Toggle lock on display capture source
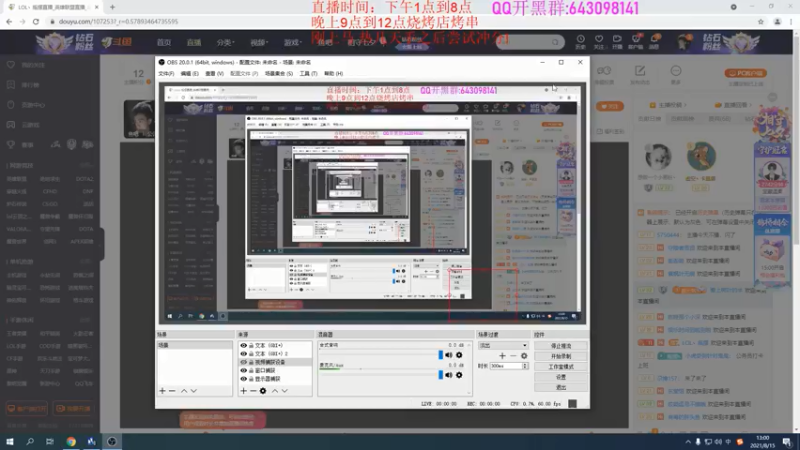The image size is (800, 450). click(x=251, y=379)
